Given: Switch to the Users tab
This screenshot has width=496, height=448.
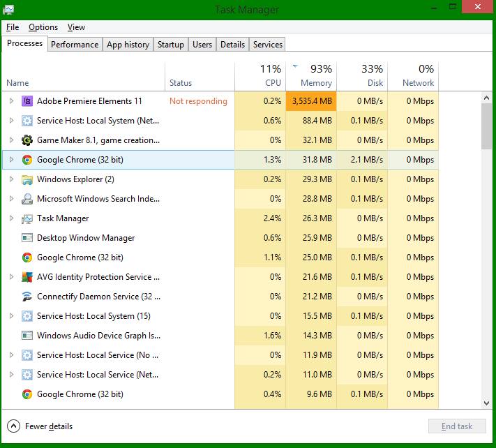Looking at the screenshot, I should coord(202,45).
